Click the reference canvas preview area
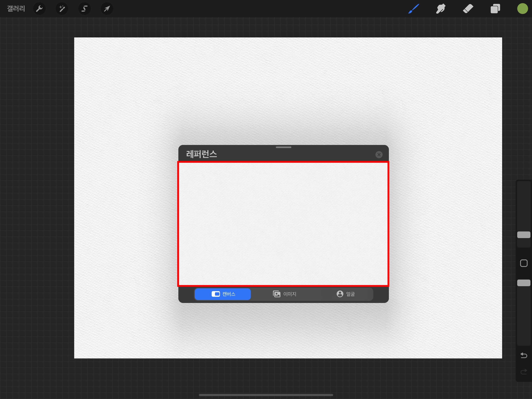 pyautogui.click(x=283, y=224)
